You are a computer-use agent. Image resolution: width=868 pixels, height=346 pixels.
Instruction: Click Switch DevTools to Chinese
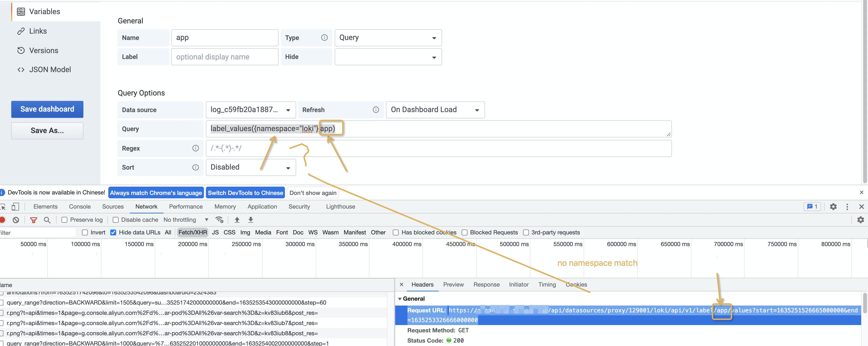tap(245, 192)
